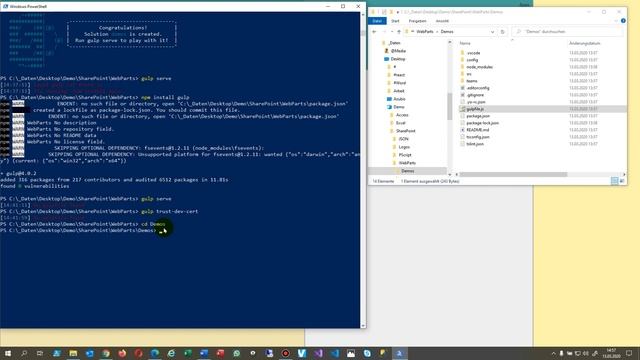Launch Chrome from the taskbar
Viewport: 640px width, 360px height.
tap(106, 353)
